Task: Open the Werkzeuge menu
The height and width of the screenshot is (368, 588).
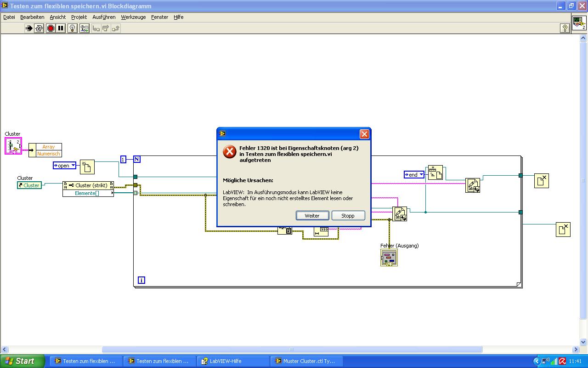Action: pos(133,17)
